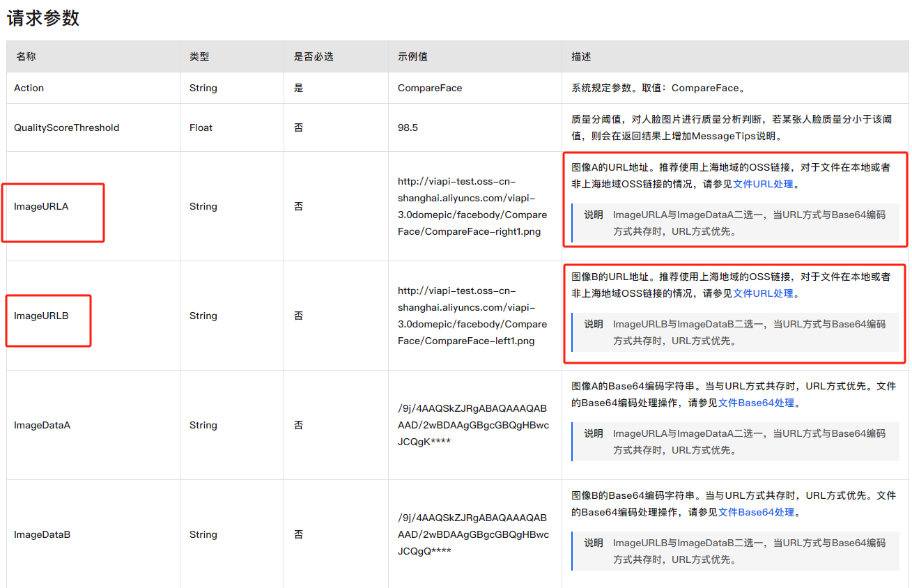The height and width of the screenshot is (588, 912).
Task: Click the 类型 column header
Action: click(199, 56)
